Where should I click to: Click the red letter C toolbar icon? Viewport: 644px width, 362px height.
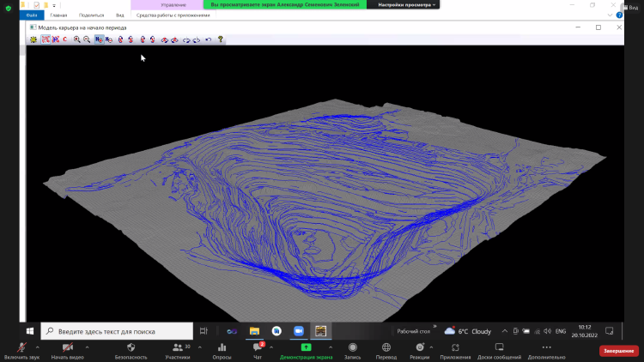pyautogui.click(x=64, y=39)
